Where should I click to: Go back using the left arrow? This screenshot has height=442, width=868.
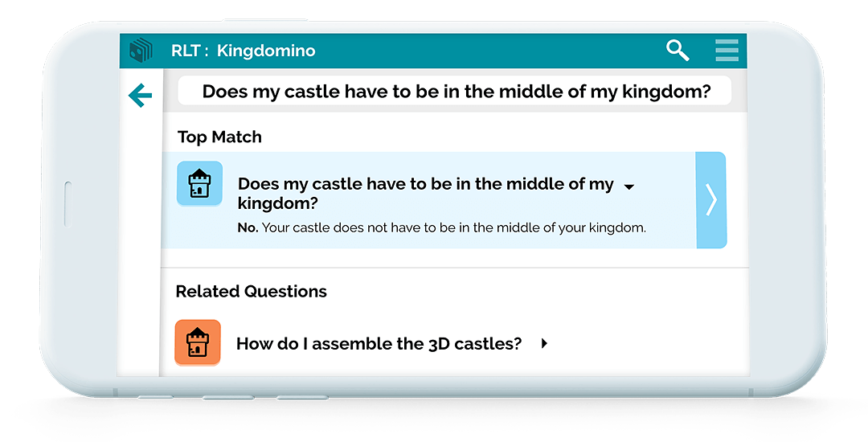point(140,96)
